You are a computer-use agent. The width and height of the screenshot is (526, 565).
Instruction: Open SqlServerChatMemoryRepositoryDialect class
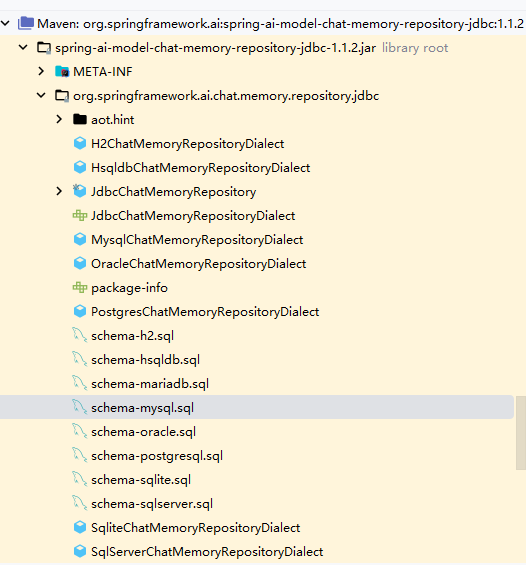[207, 552]
